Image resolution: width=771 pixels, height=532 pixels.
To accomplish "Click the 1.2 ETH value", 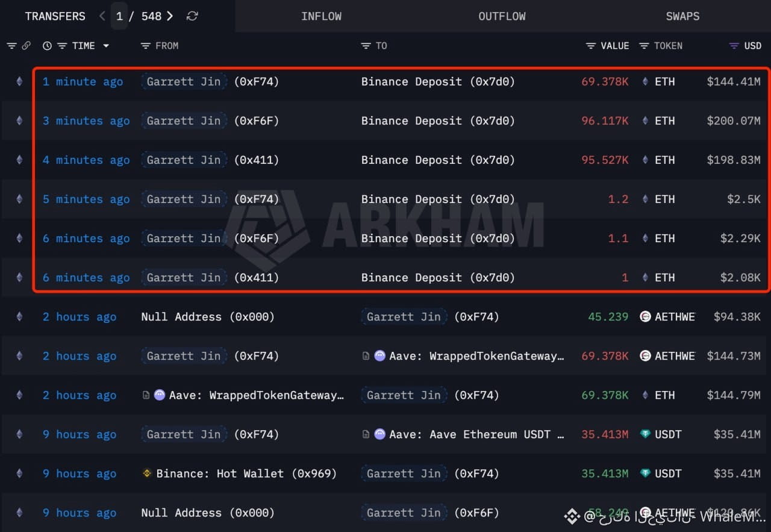I will click(x=618, y=199).
